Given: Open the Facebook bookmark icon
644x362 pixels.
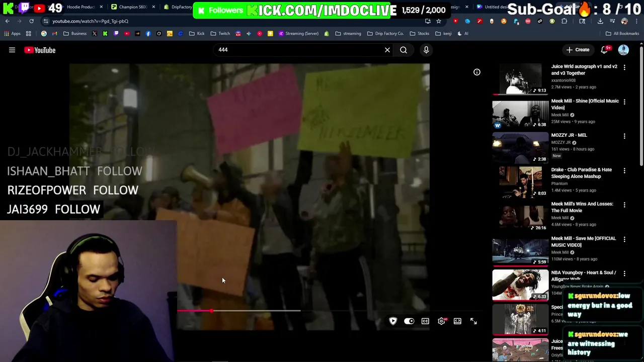Looking at the screenshot, I should 148,34.
